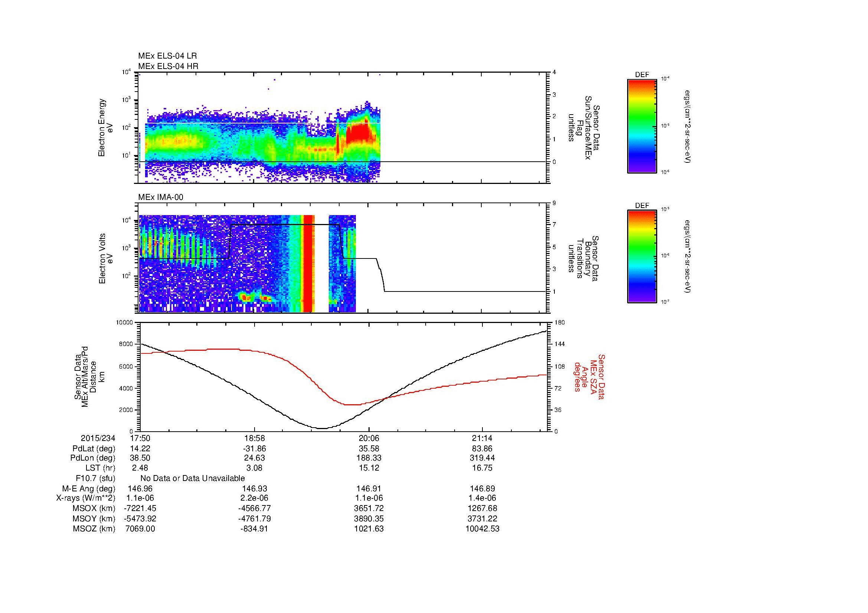Click the 'M-E Ang (deg)' row label
Viewport: 868px width, 613px height.
pyautogui.click(x=88, y=489)
